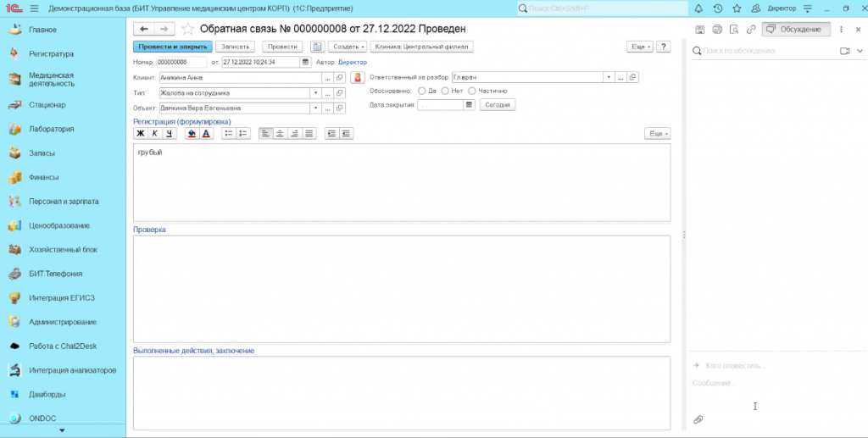
Task: Expand 'Ответственный за разбор' dropdown
Action: (x=608, y=76)
